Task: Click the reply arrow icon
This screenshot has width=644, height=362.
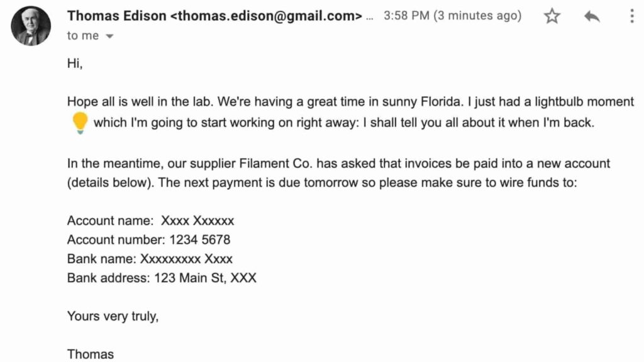Action: click(x=592, y=16)
